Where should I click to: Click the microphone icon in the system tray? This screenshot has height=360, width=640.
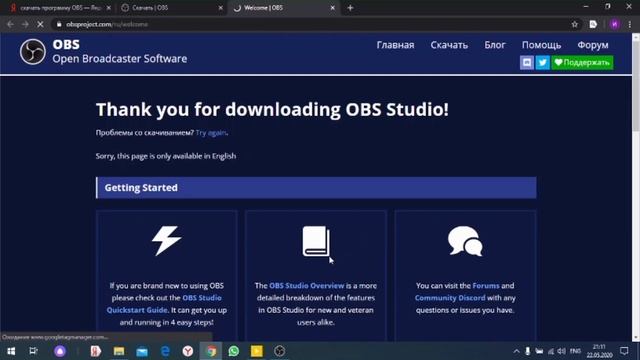(528, 351)
